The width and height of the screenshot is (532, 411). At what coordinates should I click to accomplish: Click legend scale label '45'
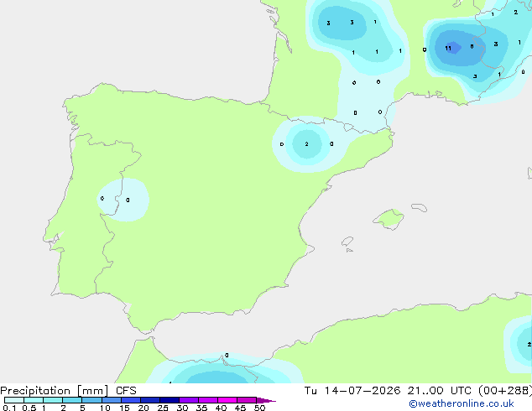(x=240, y=408)
